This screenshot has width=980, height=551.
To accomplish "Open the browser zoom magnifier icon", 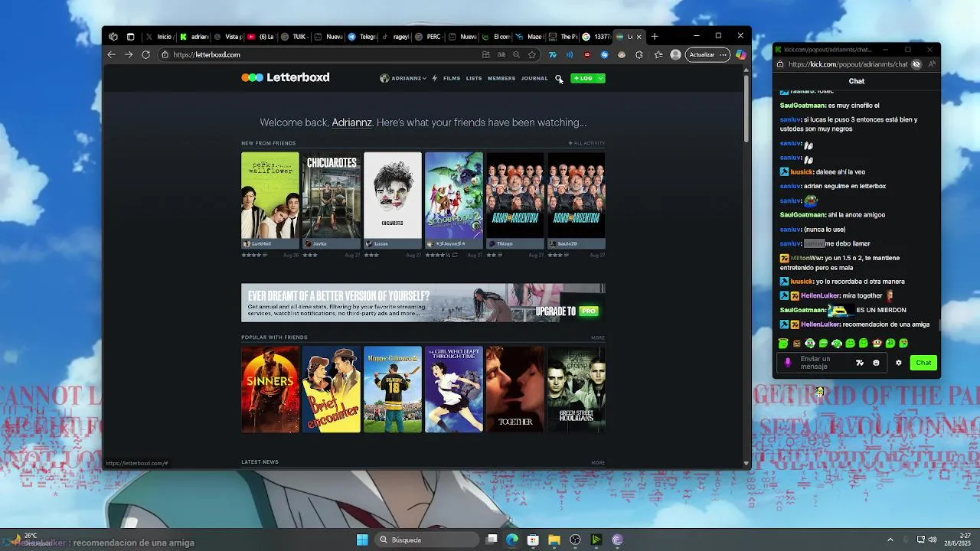I will pos(517,54).
